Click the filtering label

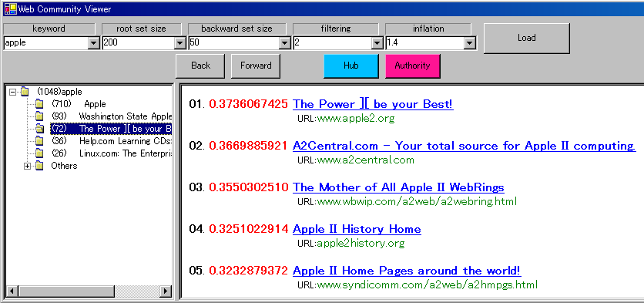tap(336, 29)
